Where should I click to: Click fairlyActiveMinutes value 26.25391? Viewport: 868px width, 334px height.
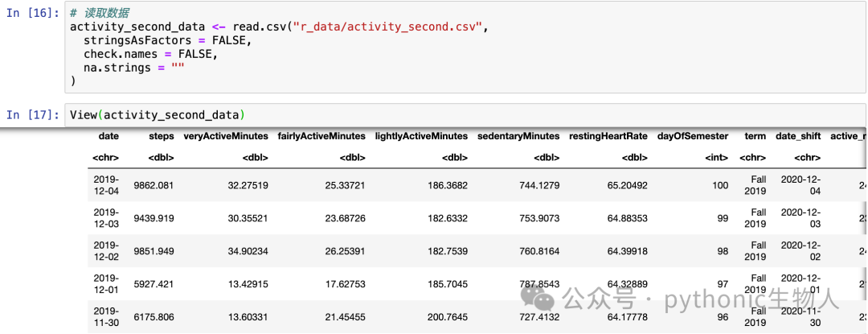click(x=345, y=251)
